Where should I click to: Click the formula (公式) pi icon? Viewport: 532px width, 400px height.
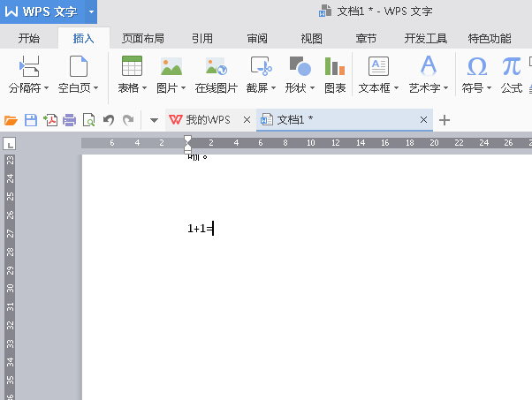click(511, 68)
